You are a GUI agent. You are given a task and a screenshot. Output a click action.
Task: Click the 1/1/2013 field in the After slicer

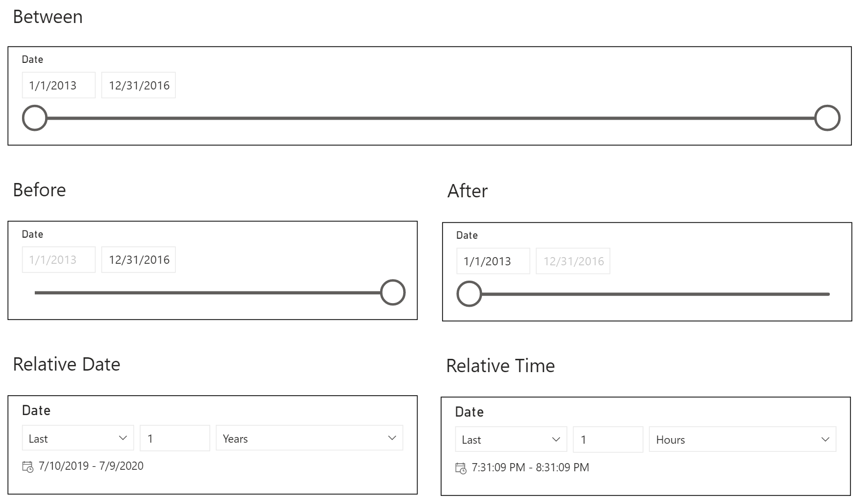(x=493, y=261)
